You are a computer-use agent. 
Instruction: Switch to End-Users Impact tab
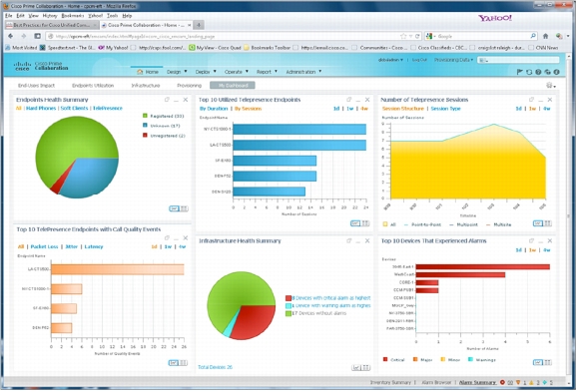click(36, 86)
